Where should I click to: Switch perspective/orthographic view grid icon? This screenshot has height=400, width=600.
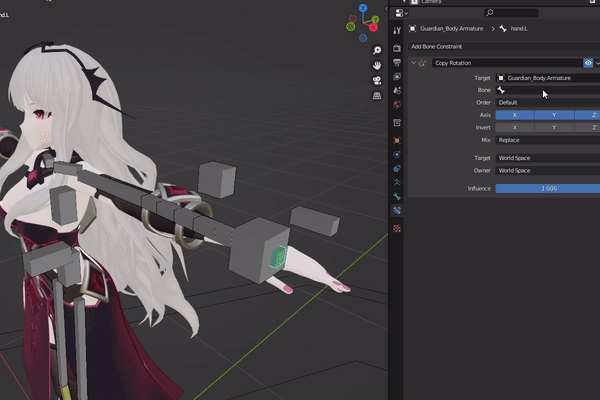pos(377,95)
